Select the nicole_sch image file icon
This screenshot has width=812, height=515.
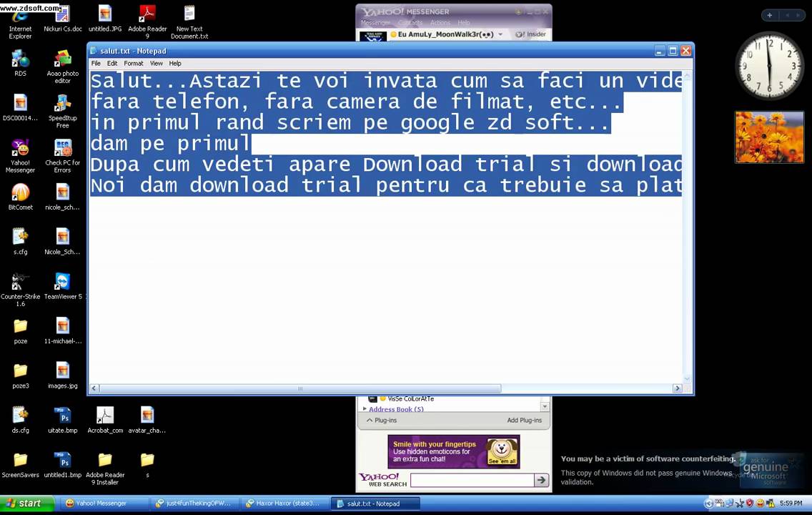click(63, 197)
